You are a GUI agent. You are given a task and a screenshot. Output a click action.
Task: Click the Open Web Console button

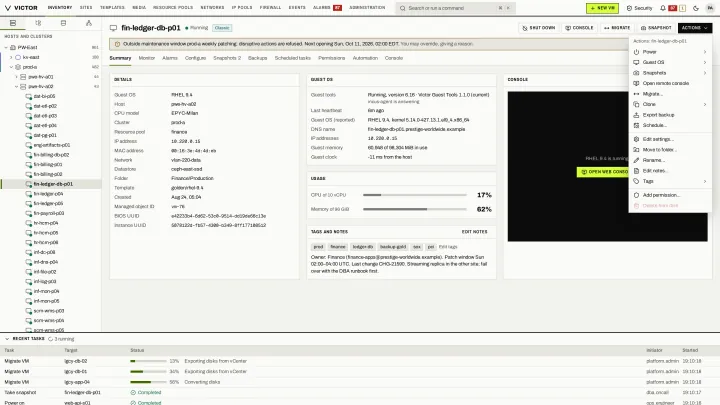pyautogui.click(x=604, y=172)
